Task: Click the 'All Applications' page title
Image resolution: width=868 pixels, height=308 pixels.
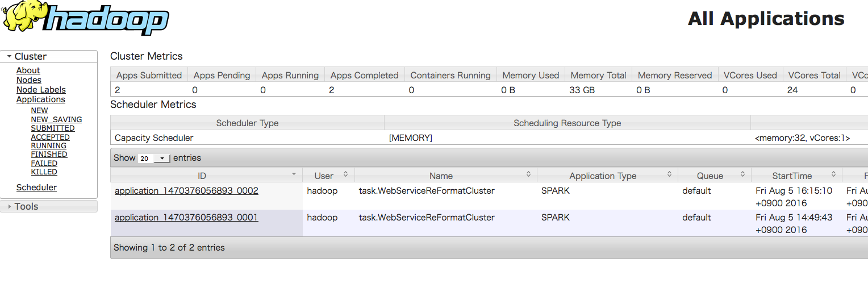Action: point(766,19)
